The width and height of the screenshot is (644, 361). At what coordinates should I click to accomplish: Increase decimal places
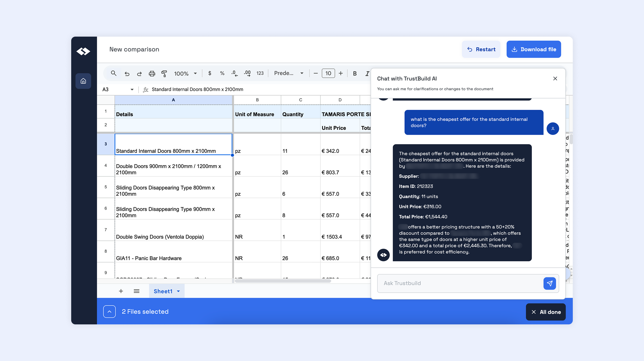pos(247,73)
